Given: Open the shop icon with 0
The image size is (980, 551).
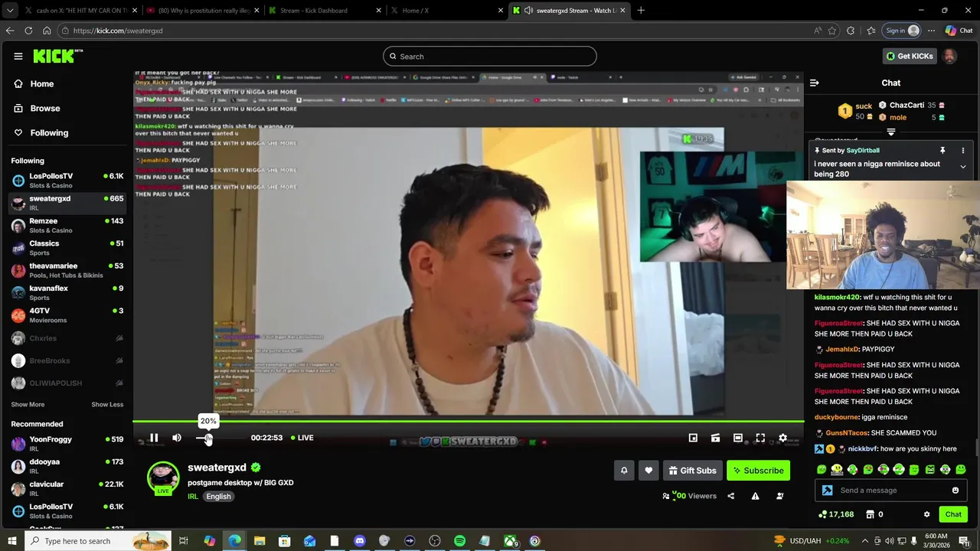Looking at the screenshot, I should 874,514.
